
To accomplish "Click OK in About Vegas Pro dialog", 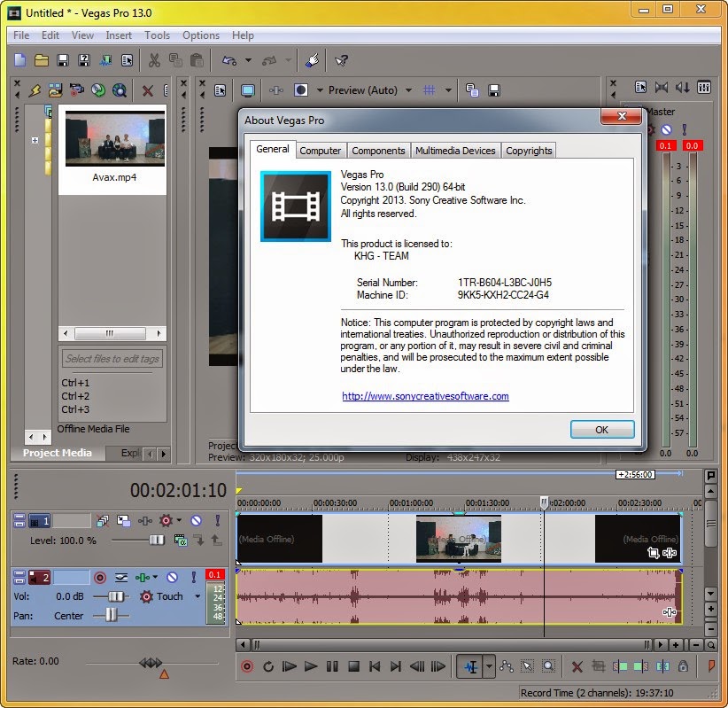I will pos(601,430).
